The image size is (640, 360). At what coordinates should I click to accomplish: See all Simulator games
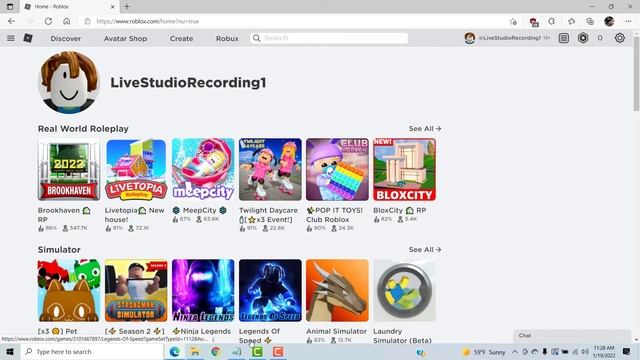(x=425, y=249)
